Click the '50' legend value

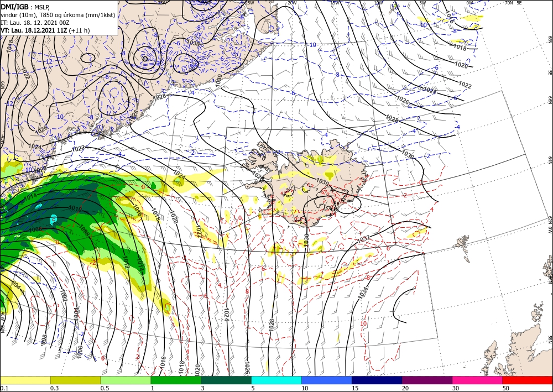tap(506, 388)
